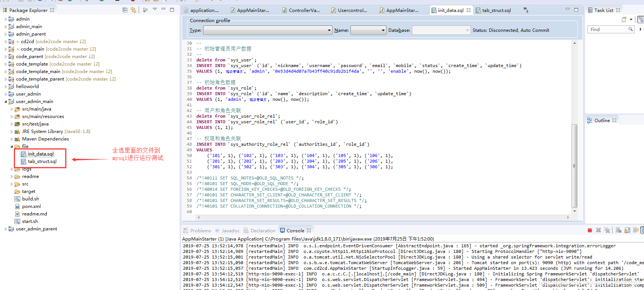
Task: Toggle Scroll Lock in the Console
Action: click(x=627, y=230)
